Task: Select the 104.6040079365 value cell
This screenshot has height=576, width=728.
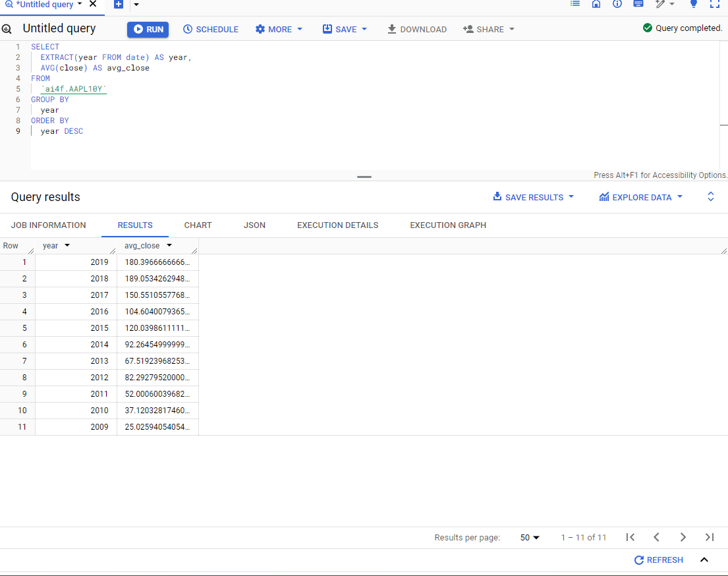Action: (x=158, y=312)
